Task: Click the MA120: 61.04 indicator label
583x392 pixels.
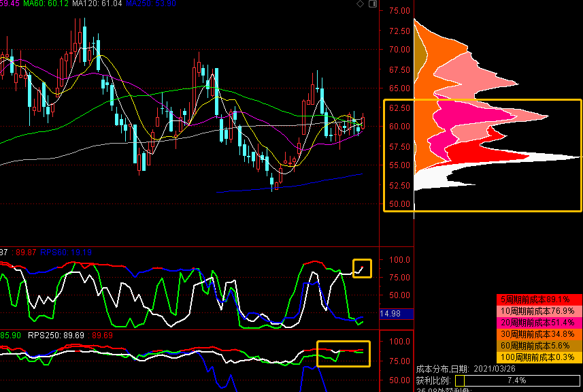Action: (x=97, y=3)
